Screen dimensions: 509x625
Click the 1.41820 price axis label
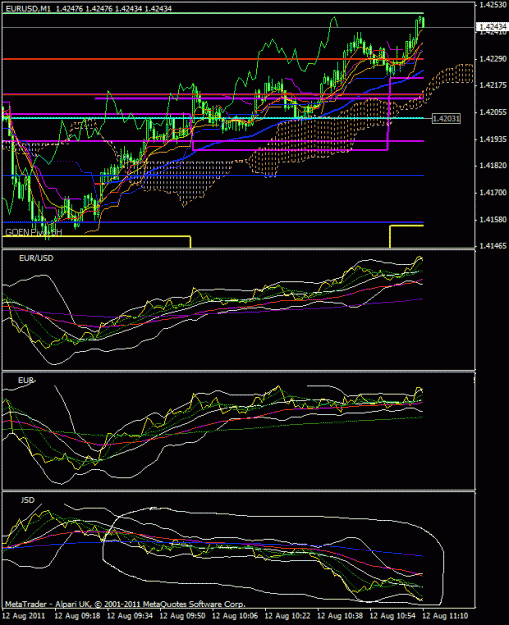(x=493, y=166)
